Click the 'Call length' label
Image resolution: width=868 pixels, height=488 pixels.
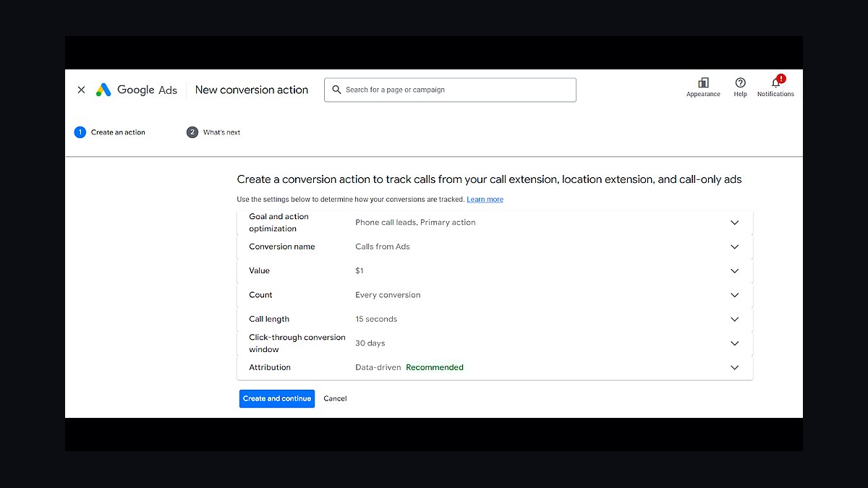click(269, 319)
